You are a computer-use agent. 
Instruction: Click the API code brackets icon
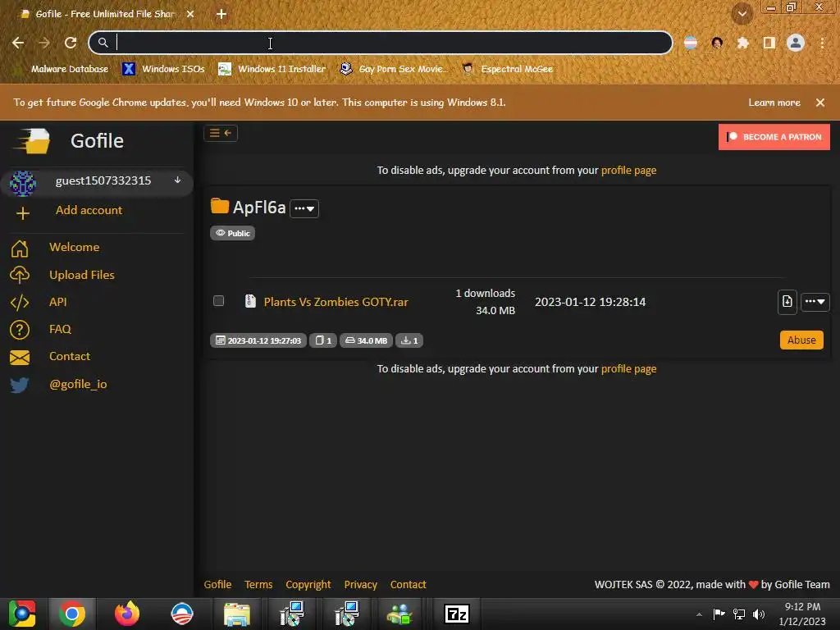point(20,302)
